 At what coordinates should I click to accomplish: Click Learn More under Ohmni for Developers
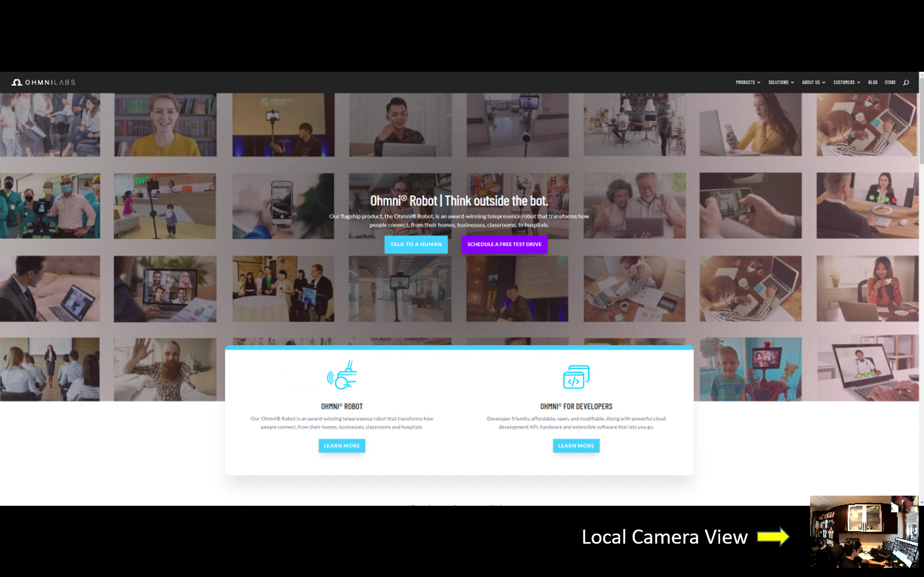coord(576,446)
